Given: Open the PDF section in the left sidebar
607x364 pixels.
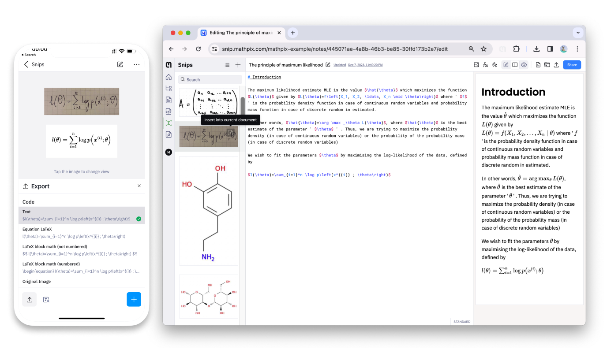Looking at the screenshot, I should pos(169,111).
